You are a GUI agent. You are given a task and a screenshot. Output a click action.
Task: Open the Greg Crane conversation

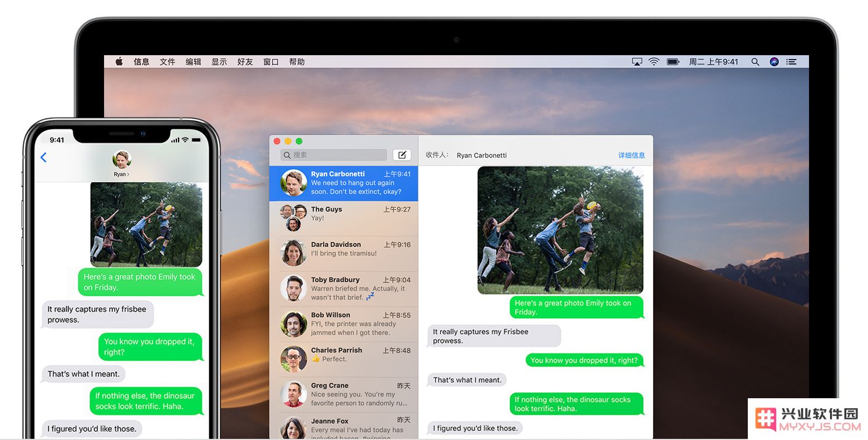(344, 394)
